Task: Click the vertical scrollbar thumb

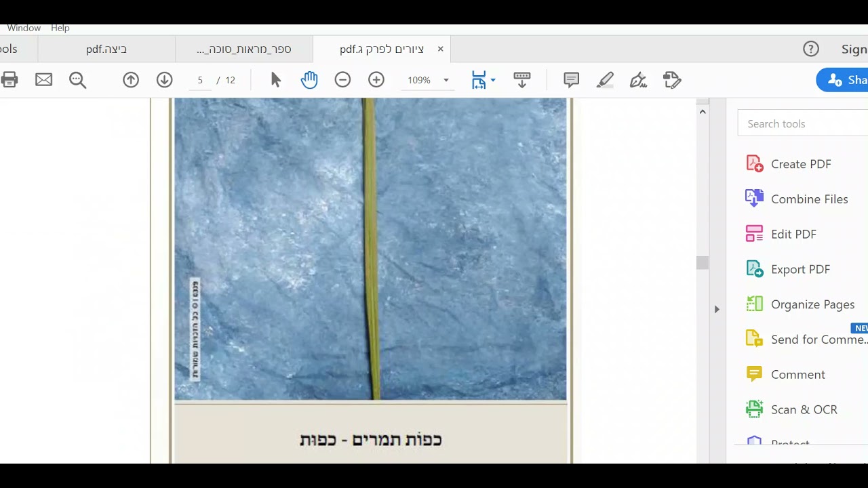Action: 703,263
